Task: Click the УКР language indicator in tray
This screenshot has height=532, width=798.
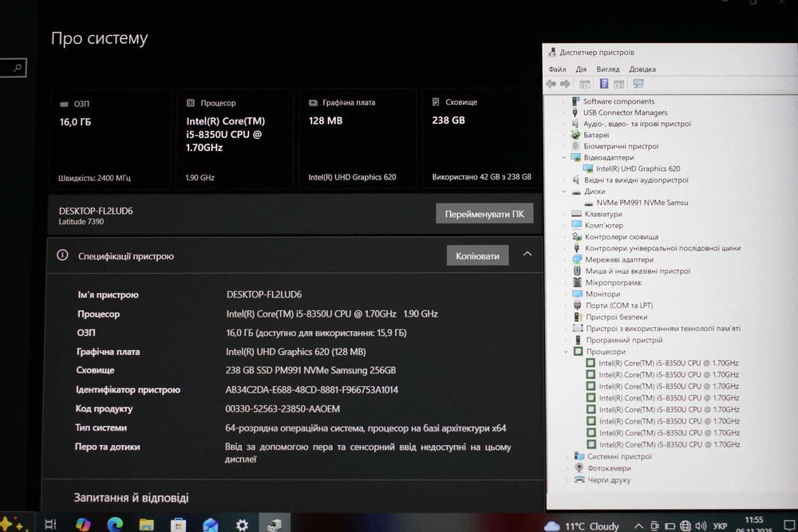Action: [x=720, y=526]
